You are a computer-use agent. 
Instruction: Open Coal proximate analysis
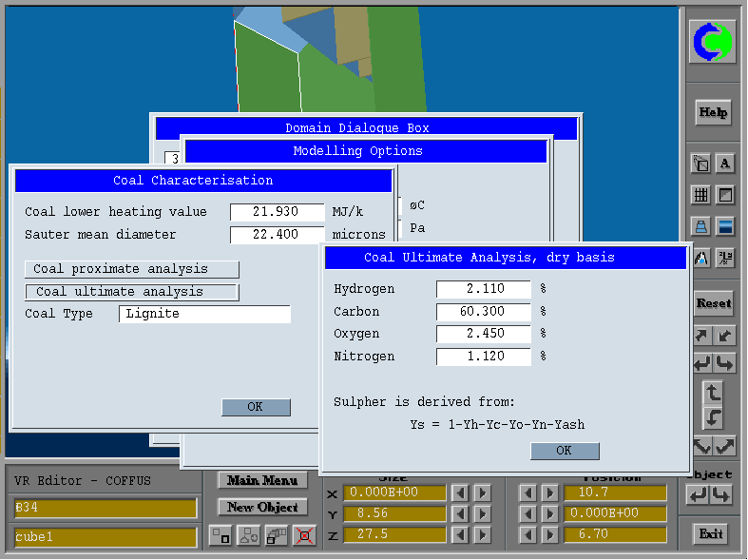131,269
